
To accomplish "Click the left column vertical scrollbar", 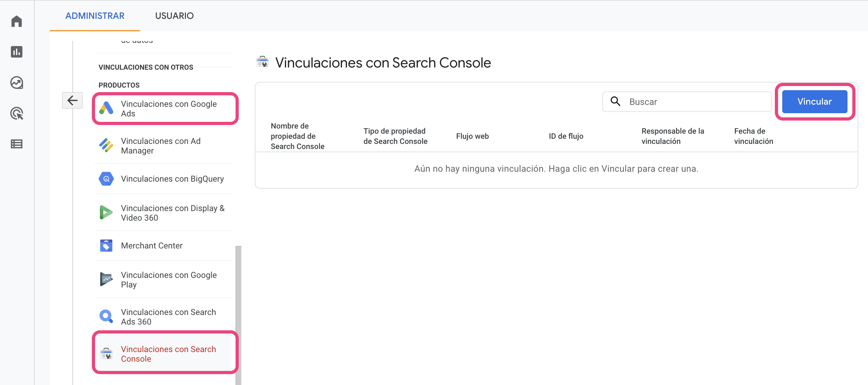I will click(x=238, y=315).
